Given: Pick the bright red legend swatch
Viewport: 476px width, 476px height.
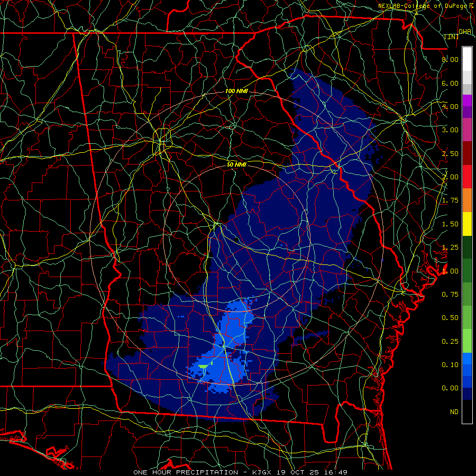Looking at the screenshot, I should coord(467,177).
